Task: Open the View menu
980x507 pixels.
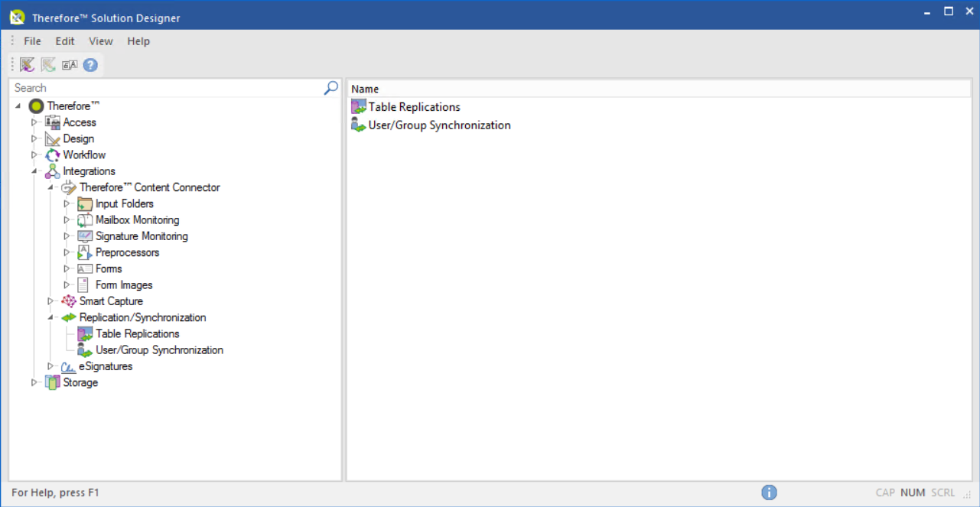Action: pyautogui.click(x=100, y=41)
